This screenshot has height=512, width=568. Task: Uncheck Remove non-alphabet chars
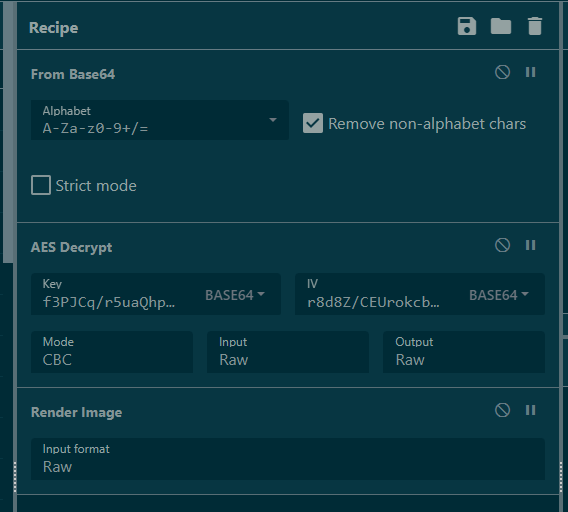point(313,123)
